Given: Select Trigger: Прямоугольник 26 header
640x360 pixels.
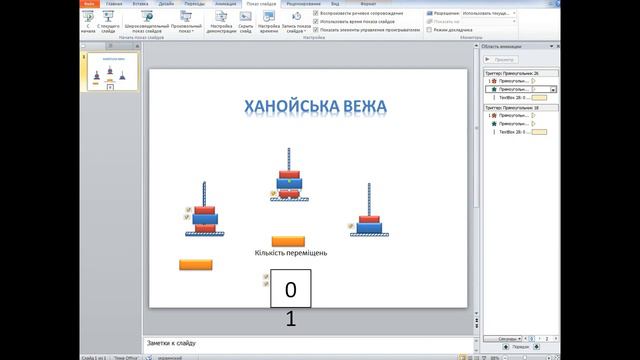Looking at the screenshot, I should tap(521, 73).
